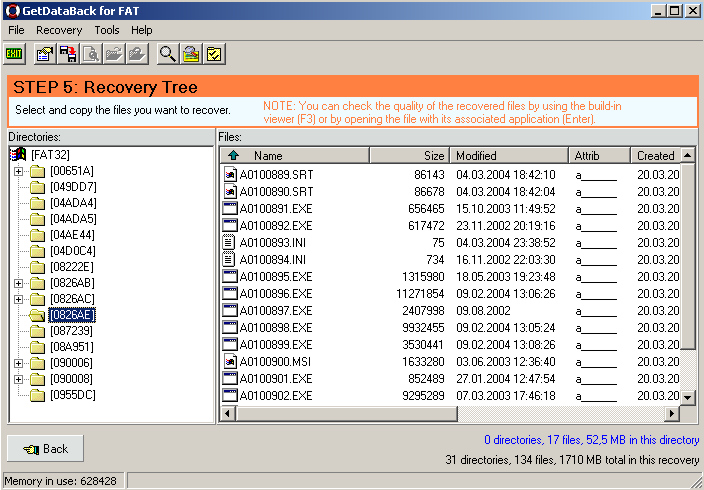Sort files by the Modified column header
This screenshot has width=704, height=490.
[x=509, y=155]
